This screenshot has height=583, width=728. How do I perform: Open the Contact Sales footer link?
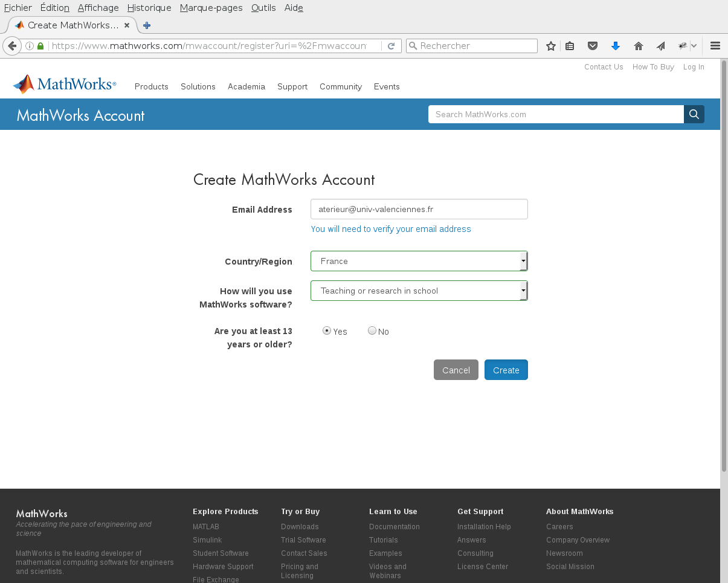pos(304,553)
